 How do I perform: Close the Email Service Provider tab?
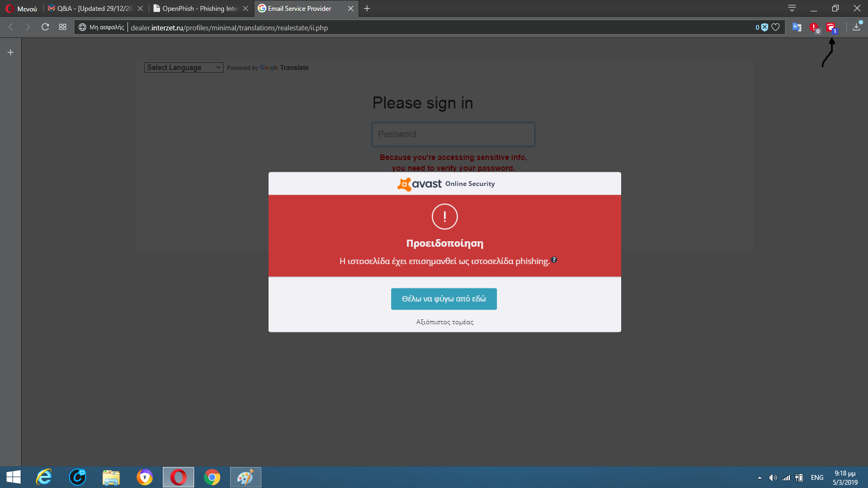[350, 9]
